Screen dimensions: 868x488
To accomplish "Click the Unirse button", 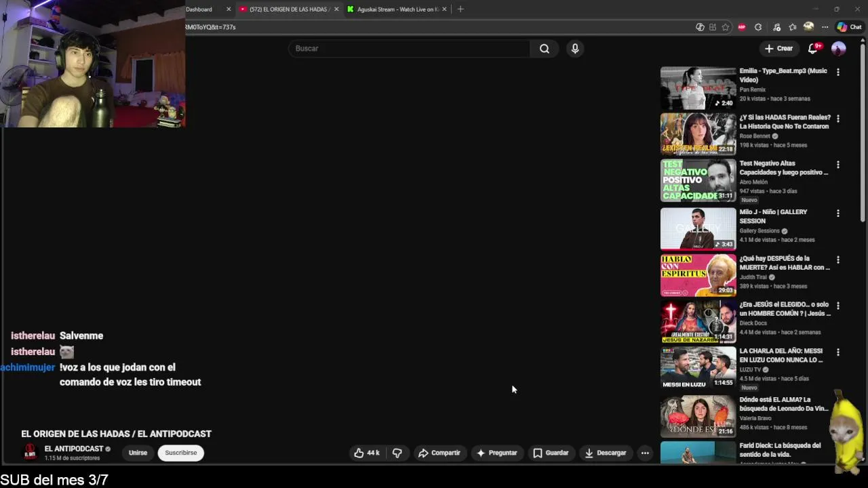I will point(138,453).
